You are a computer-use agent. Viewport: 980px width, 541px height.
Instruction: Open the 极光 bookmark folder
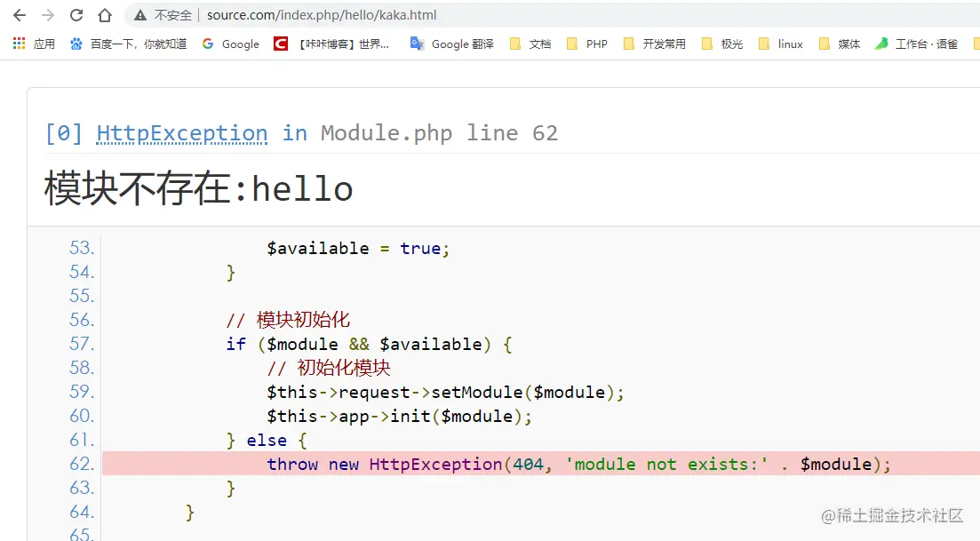pyautogui.click(x=722, y=44)
